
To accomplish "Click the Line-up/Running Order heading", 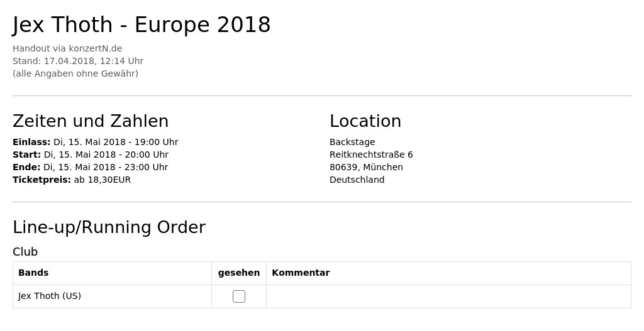I will coord(109,227).
